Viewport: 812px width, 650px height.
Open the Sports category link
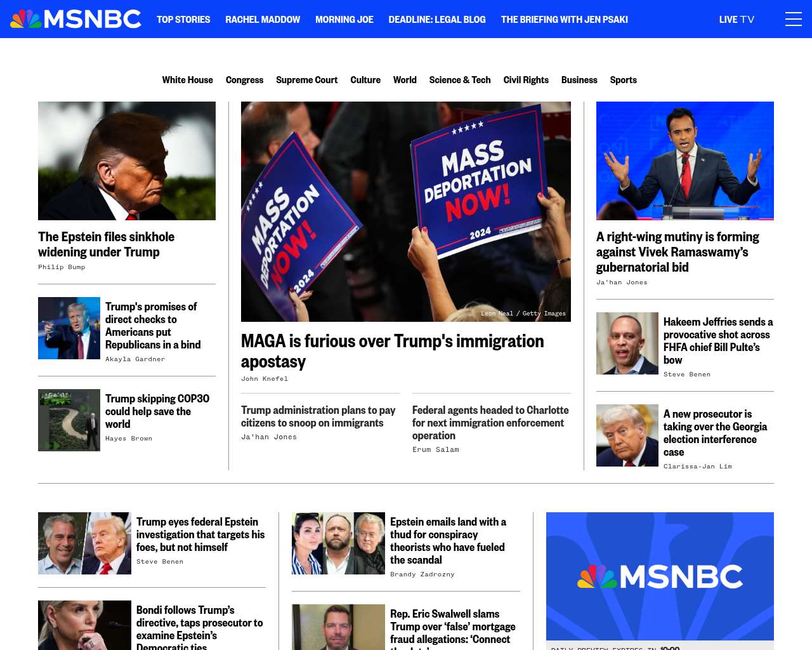[624, 80]
